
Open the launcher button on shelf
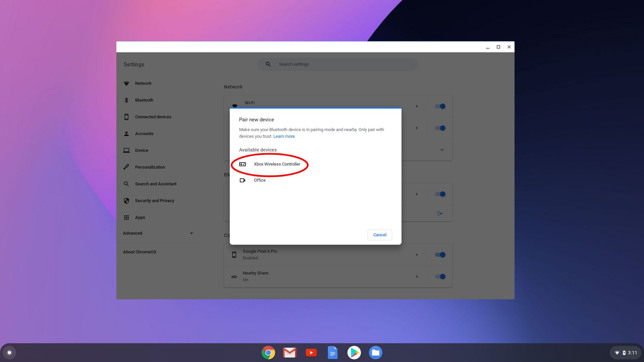click(x=9, y=353)
